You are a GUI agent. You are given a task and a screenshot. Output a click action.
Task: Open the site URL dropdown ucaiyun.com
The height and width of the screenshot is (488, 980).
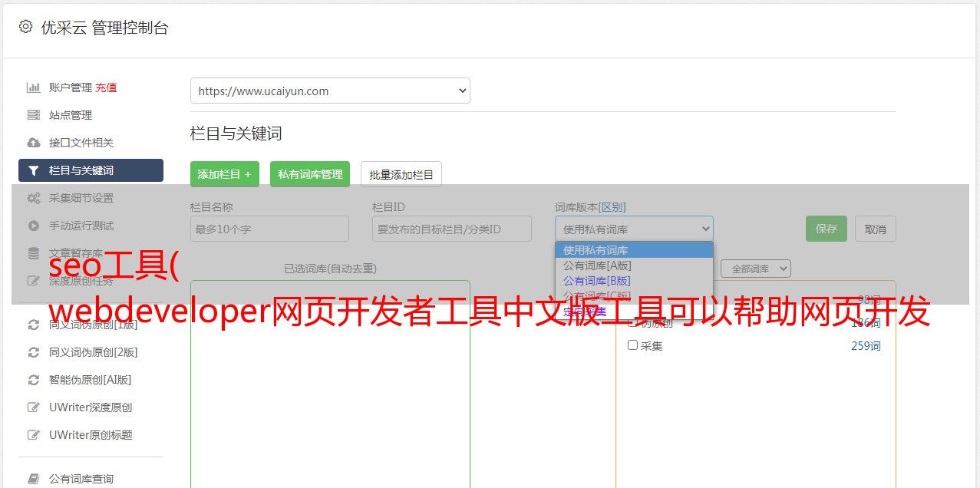point(330,91)
